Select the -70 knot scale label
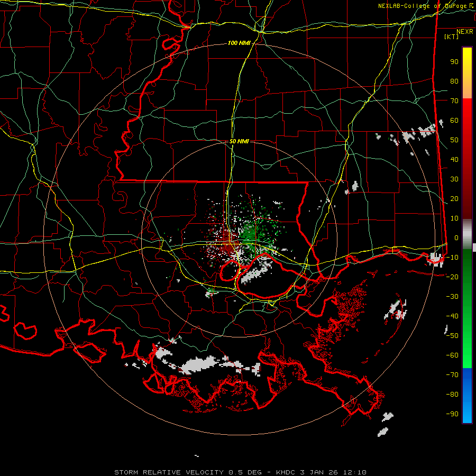The image size is (476, 476). [x=452, y=375]
